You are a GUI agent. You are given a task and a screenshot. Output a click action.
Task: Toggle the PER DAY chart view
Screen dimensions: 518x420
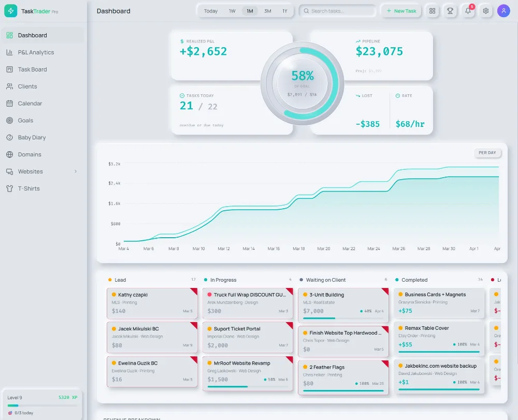coord(487,153)
